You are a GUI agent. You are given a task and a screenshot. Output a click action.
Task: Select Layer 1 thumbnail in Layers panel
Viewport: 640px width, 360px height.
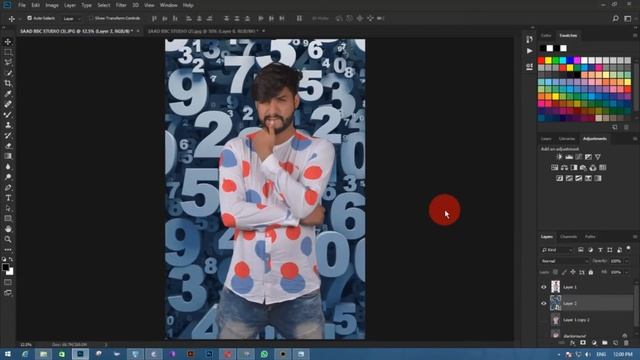pos(556,287)
